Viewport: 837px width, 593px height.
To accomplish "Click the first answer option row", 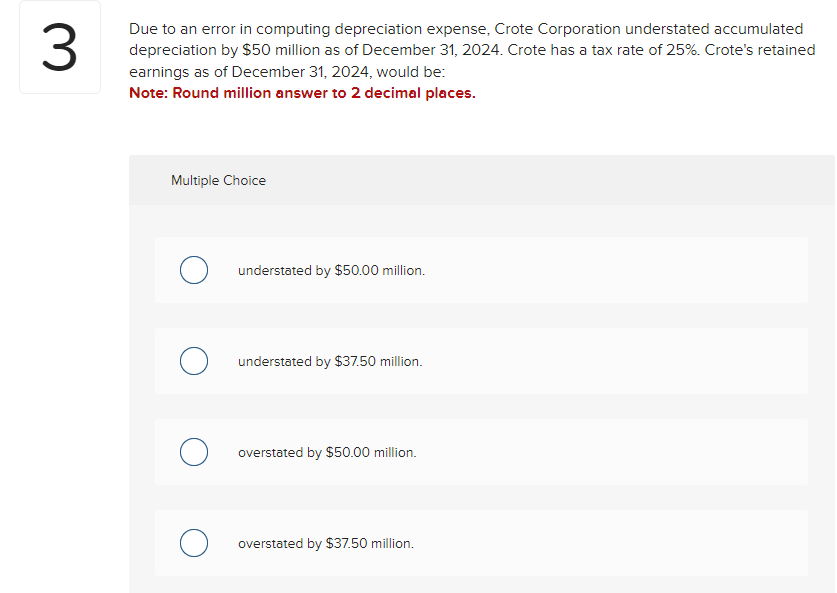I will pyautogui.click(x=480, y=270).
